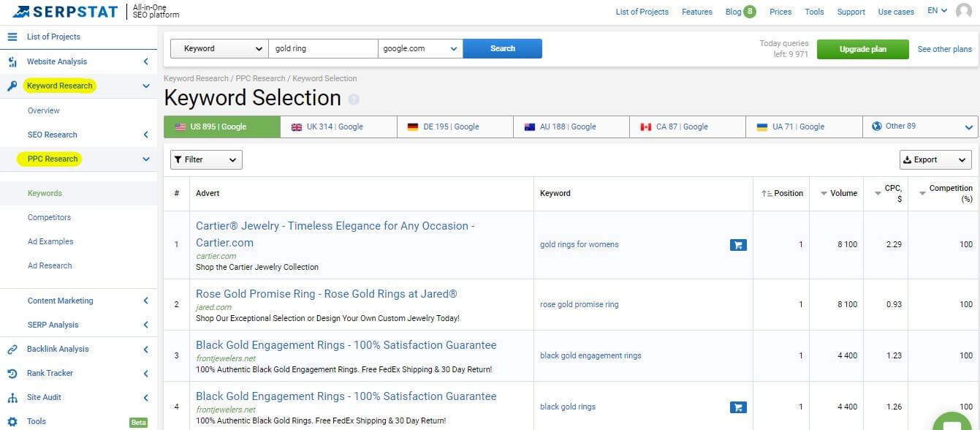This screenshot has width=980, height=430.
Task: Open Prices in the top navigation
Action: (780, 12)
